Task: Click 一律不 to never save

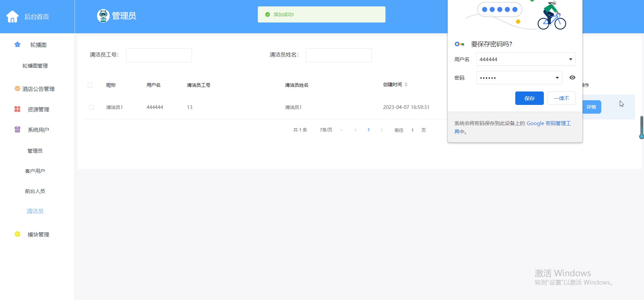Action: click(561, 98)
